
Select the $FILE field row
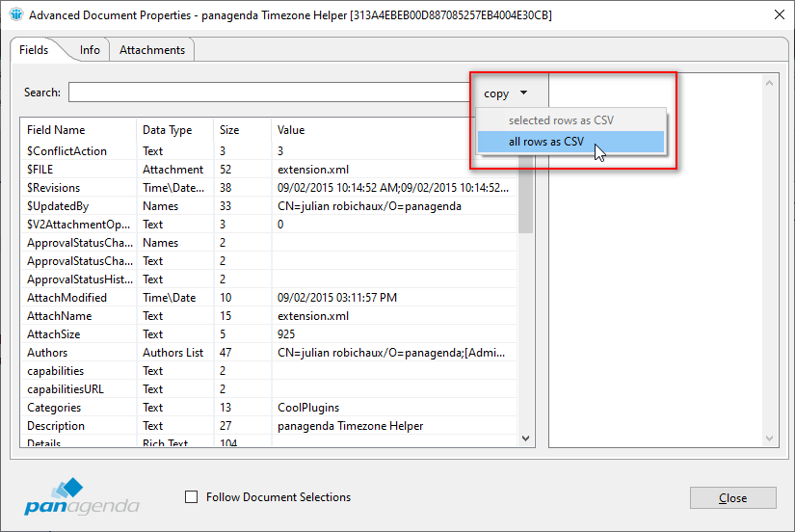click(269, 170)
